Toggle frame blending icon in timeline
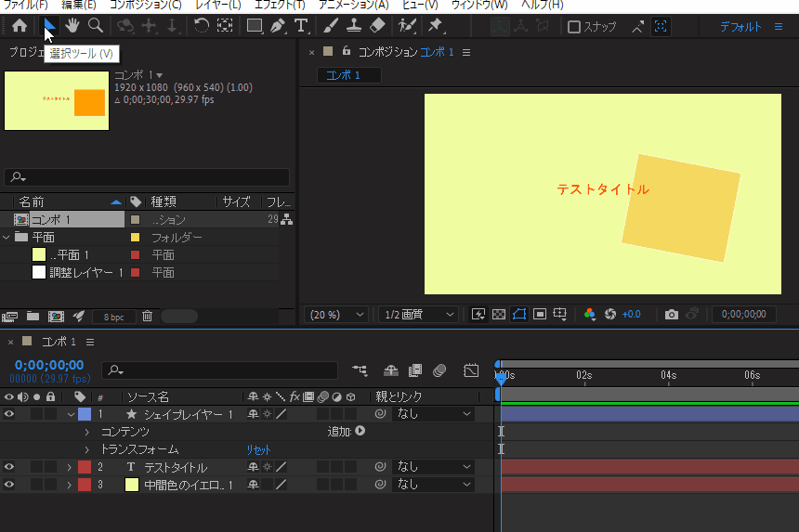The width and height of the screenshot is (799, 532). [x=415, y=370]
